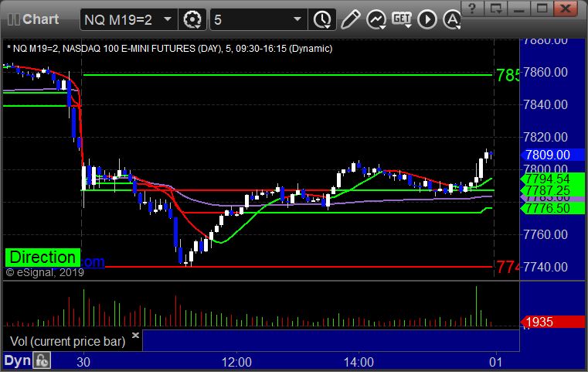Click the Chart window title label
This screenshot has height=372, width=588.
pyautogui.click(x=40, y=19)
